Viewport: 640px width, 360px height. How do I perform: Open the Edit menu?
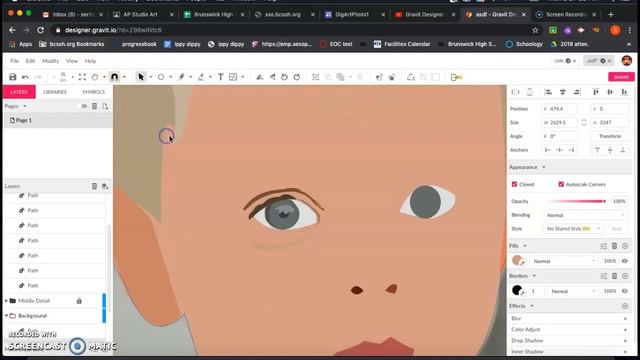pyautogui.click(x=30, y=61)
